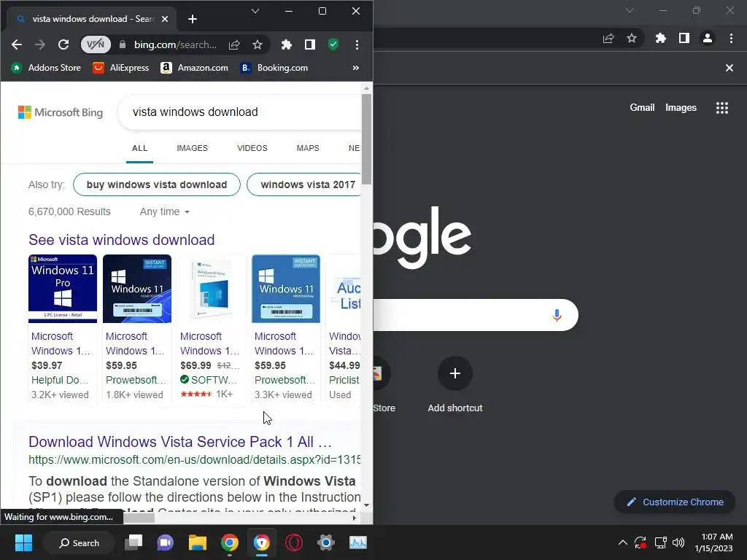Open the three-dot menu in Bing window
This screenshot has height=560, width=747.
(357, 44)
